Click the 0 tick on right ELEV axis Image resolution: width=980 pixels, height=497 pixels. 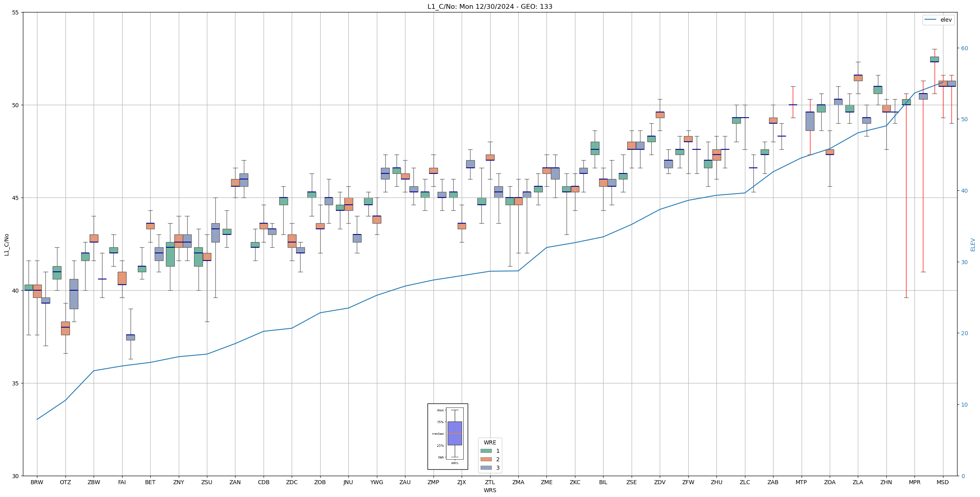coord(962,476)
